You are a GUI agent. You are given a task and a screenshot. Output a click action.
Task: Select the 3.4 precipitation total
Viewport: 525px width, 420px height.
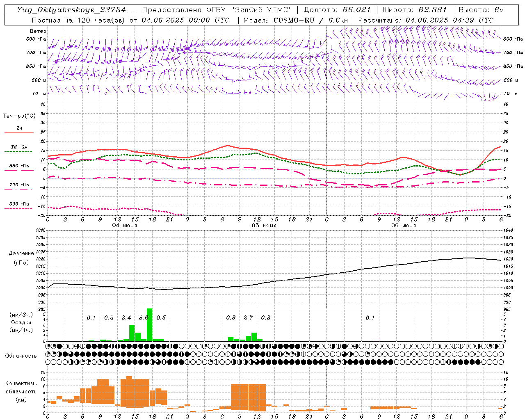click(126, 317)
